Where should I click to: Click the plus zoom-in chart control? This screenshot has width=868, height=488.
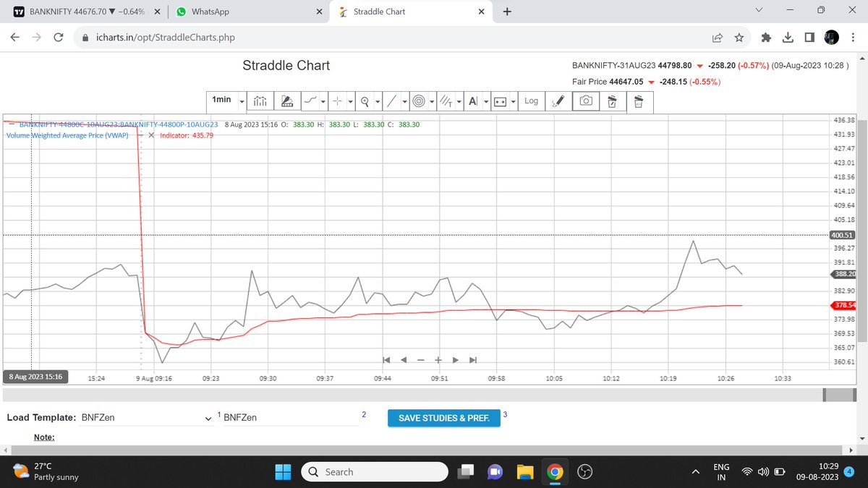(x=438, y=359)
